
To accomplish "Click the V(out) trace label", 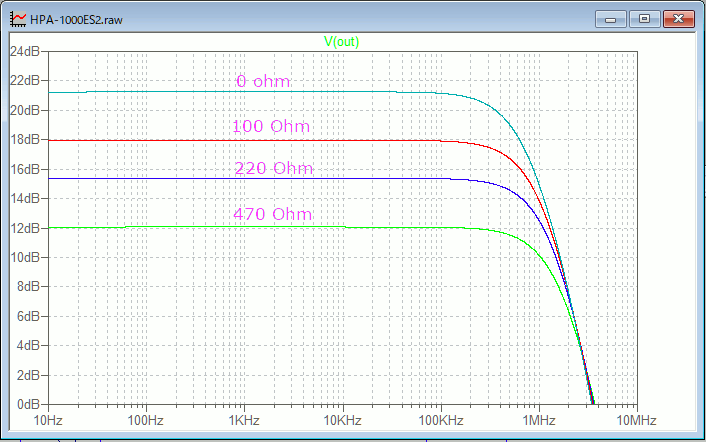I will coord(342,42).
